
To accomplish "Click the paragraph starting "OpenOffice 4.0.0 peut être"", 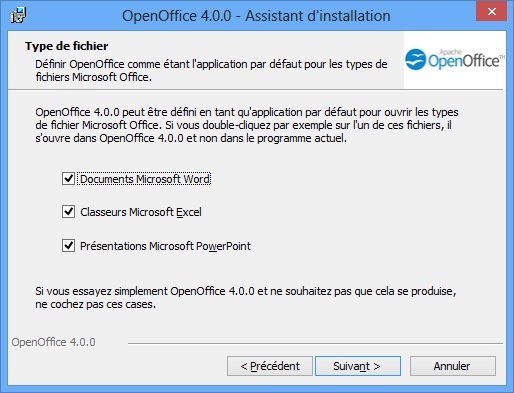I will coord(247,125).
